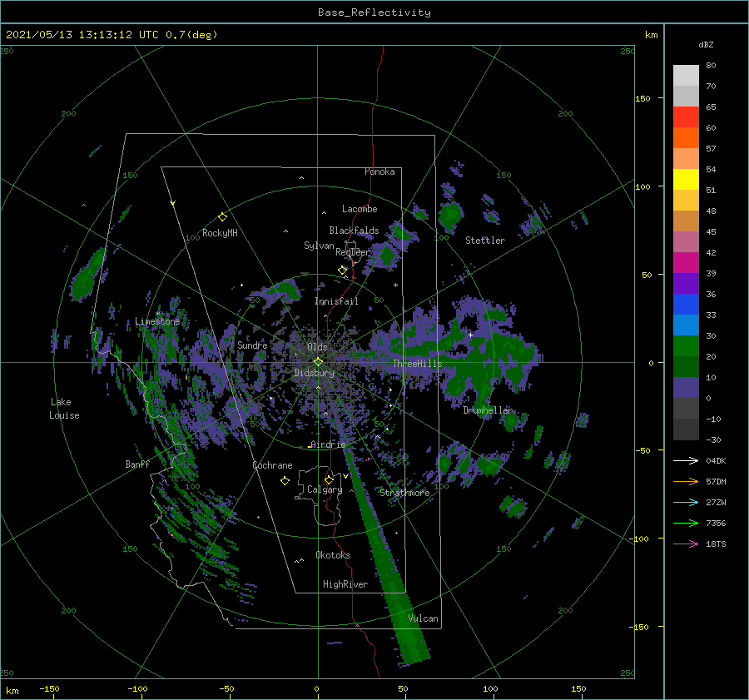The image size is (749, 700).
Task: Click the km unit label at top right
Action: (651, 35)
